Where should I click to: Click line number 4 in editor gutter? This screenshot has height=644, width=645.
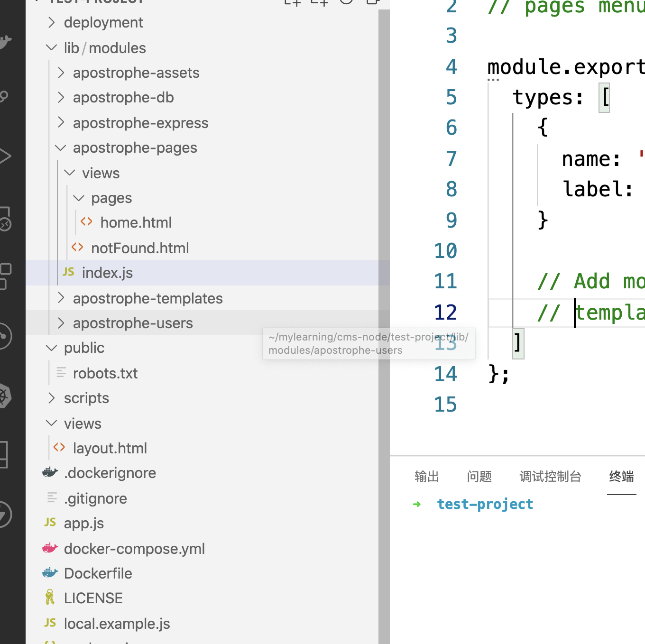(x=451, y=66)
